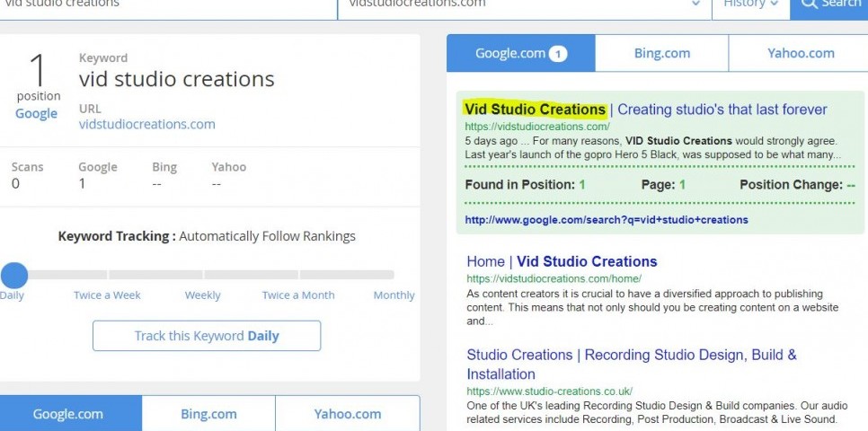Image resolution: width=868 pixels, height=431 pixels.
Task: Click the 'Position Change: --' text
Action: click(x=798, y=184)
